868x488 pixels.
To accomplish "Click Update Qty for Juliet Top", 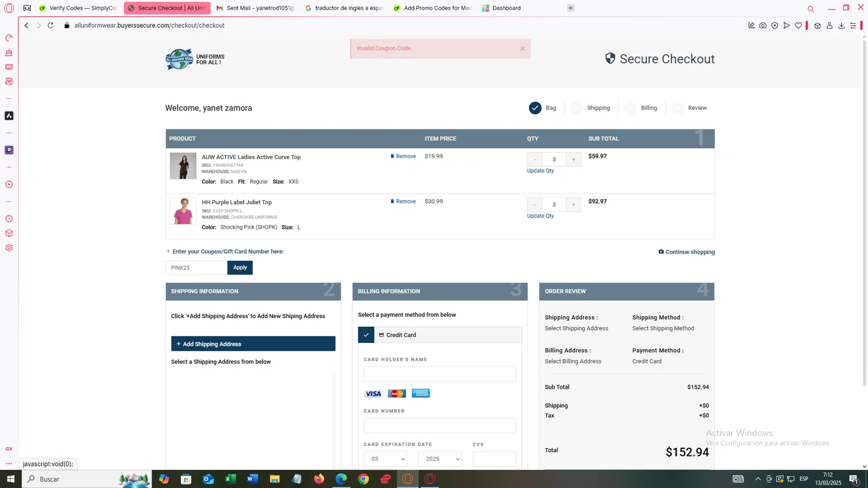I will [540, 216].
